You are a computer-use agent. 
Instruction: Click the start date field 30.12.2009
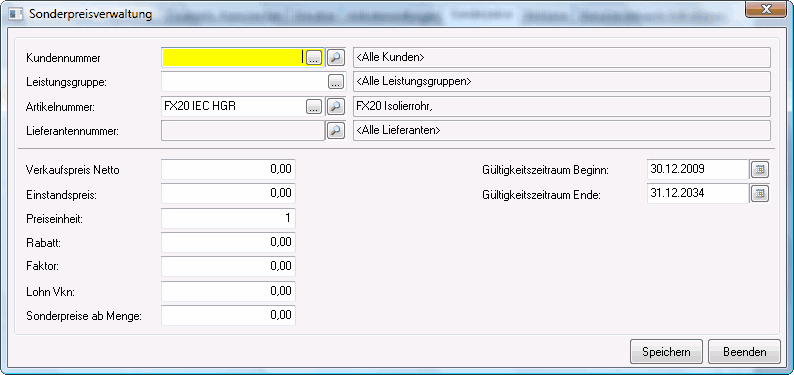(698, 170)
